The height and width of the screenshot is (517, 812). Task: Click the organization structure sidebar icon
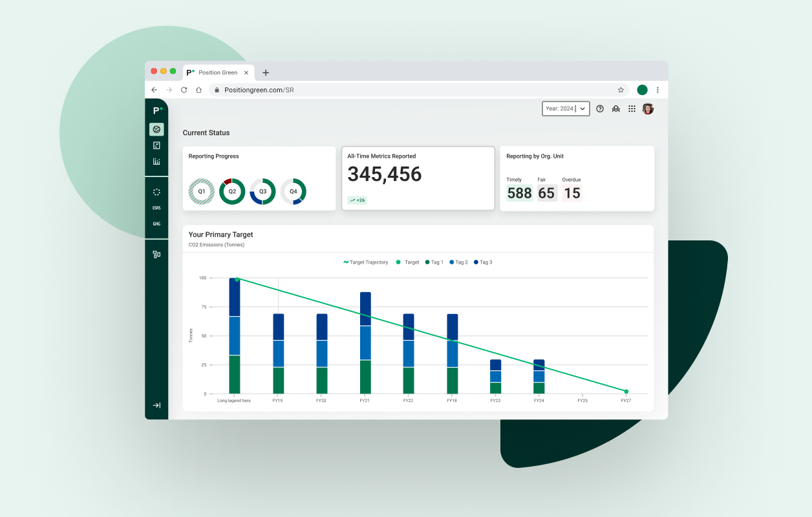click(156, 254)
